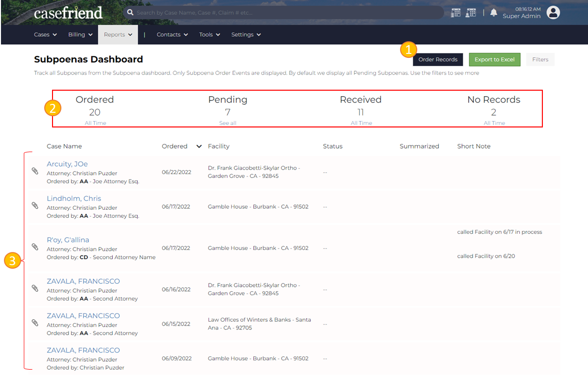Click date 06/09/2022
The image size is (588, 376).
177,358
